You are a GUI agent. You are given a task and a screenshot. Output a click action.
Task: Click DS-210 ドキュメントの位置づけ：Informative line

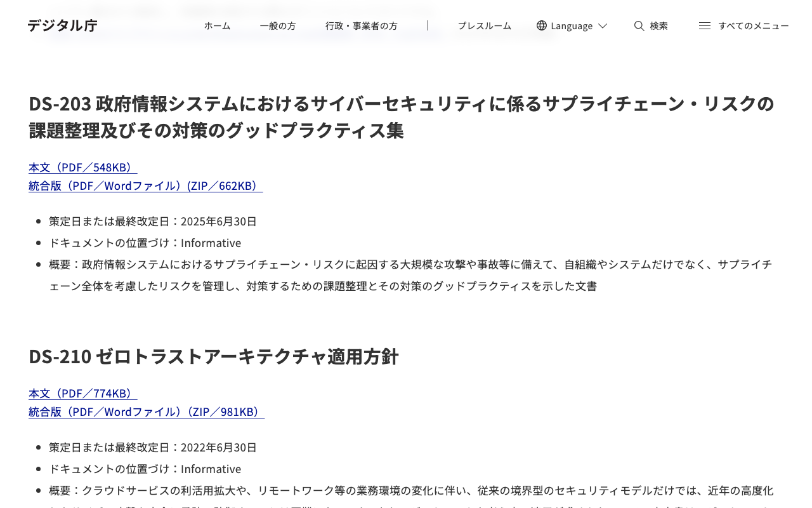click(x=145, y=469)
